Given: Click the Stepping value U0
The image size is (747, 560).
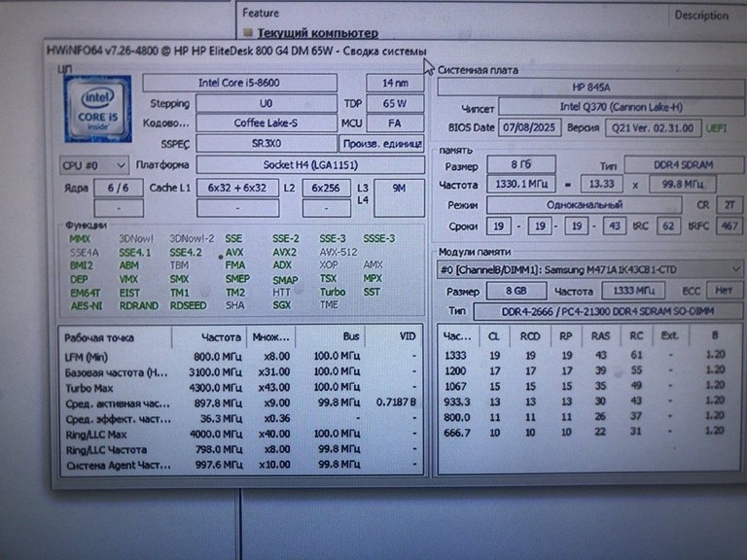Looking at the screenshot, I should click(267, 103).
